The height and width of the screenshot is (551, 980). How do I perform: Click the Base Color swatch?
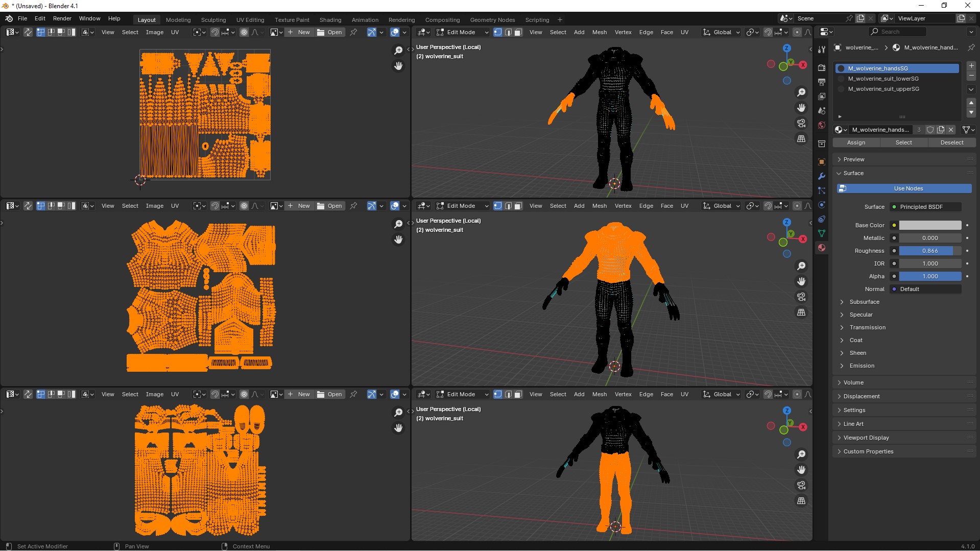click(x=928, y=225)
